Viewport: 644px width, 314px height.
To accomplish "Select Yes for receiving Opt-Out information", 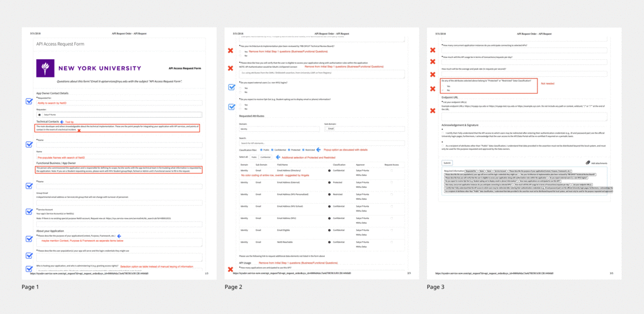I will tap(240, 105).
